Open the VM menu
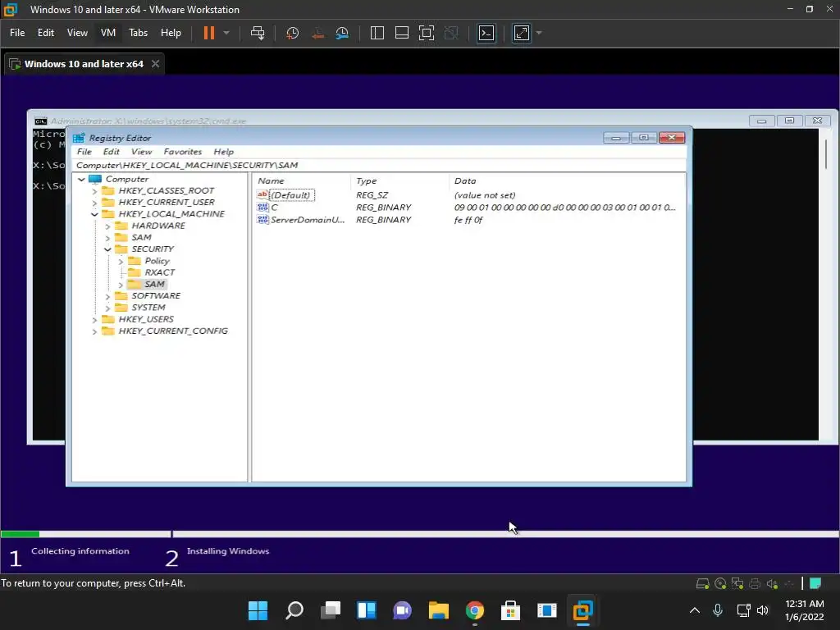 click(108, 33)
